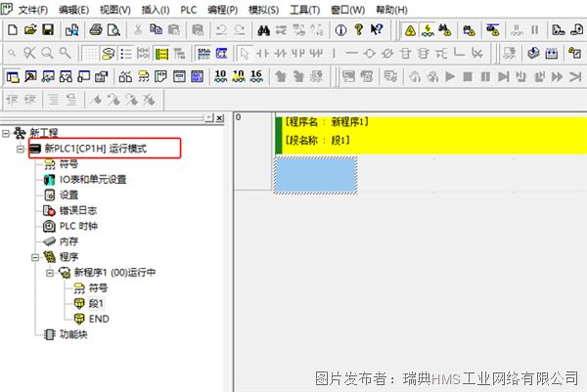Open the 编辑(E) menu
Image resolution: width=587 pixels, height=392 pixels.
click(73, 10)
